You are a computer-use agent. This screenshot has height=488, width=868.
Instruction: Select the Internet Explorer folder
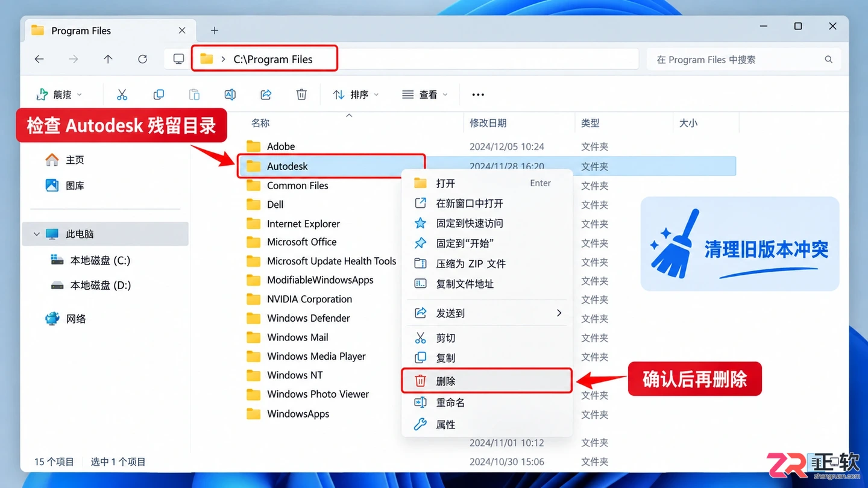pyautogui.click(x=293, y=224)
